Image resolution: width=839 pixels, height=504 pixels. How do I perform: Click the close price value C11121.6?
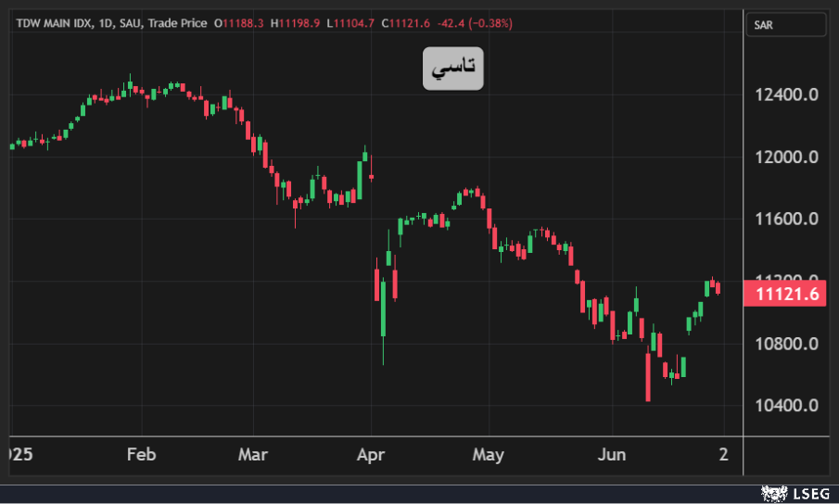(x=407, y=22)
